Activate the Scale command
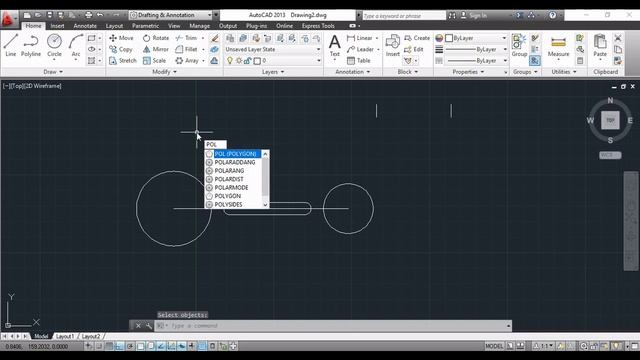This screenshot has width=640, height=360. click(x=154, y=61)
